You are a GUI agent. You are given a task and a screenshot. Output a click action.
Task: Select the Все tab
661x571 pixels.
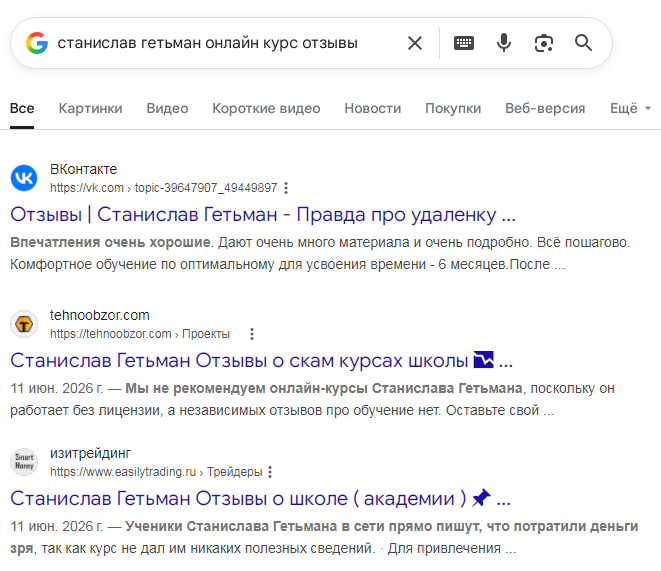coord(22,108)
